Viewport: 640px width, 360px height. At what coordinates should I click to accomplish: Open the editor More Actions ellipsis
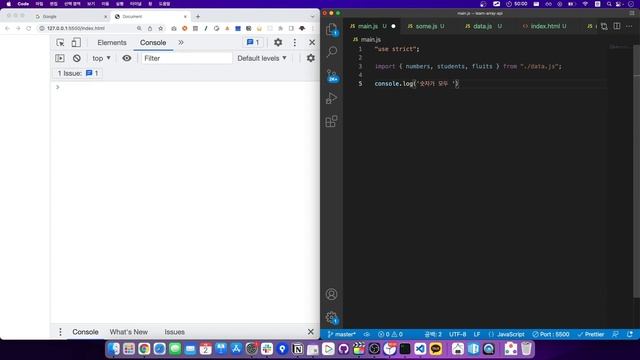click(629, 26)
